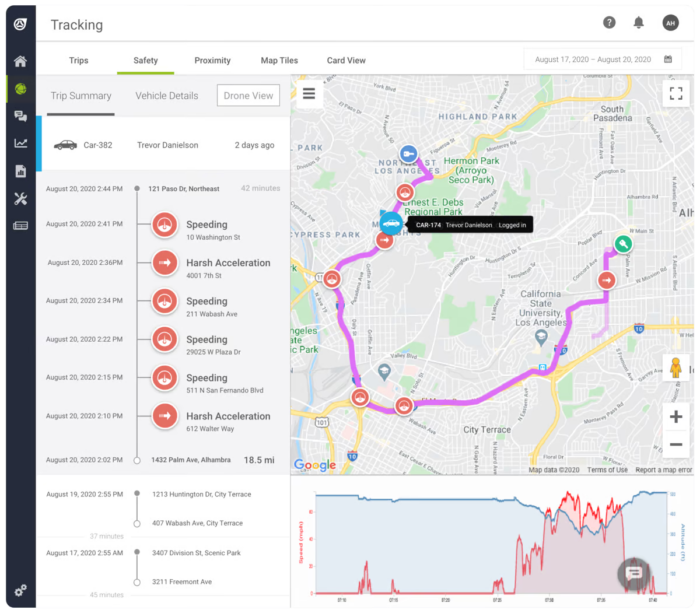Select the Trip Summary tab
Viewport: 700px width, 613px height.
[x=81, y=96]
